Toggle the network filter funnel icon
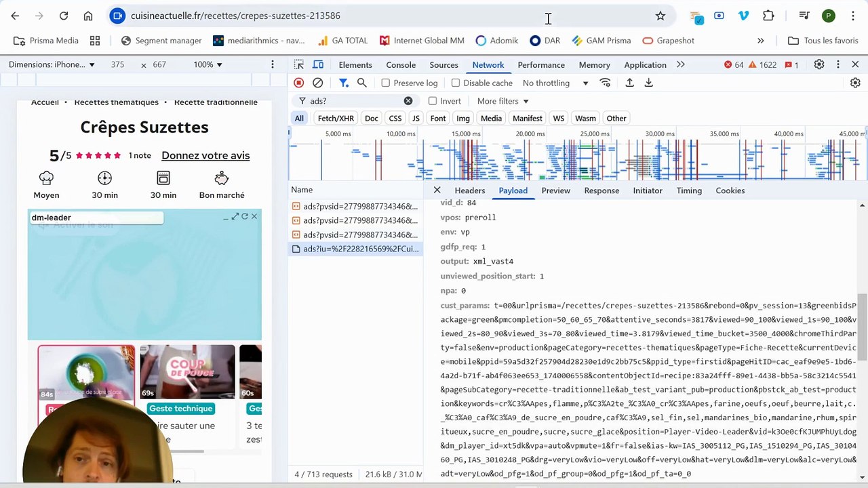Viewport: 868px width, 488px height. [x=343, y=83]
